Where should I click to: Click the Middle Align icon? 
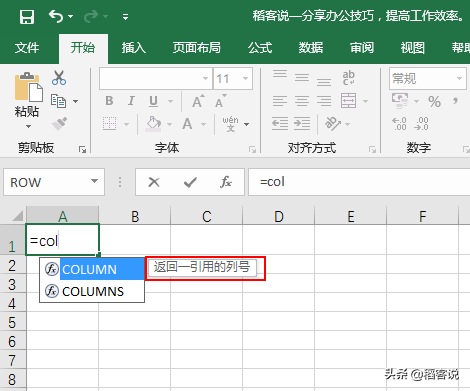[x=302, y=78]
